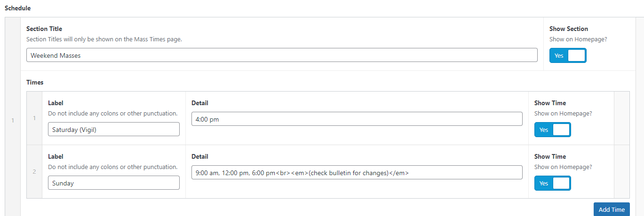Select row handle 1 in the Times table
The width and height of the screenshot is (644, 216).
[x=34, y=118]
